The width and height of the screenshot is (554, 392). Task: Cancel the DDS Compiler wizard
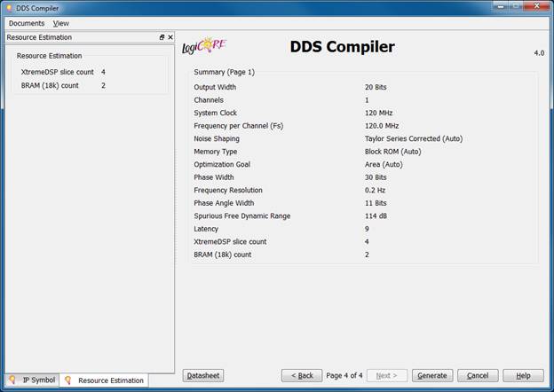(478, 375)
